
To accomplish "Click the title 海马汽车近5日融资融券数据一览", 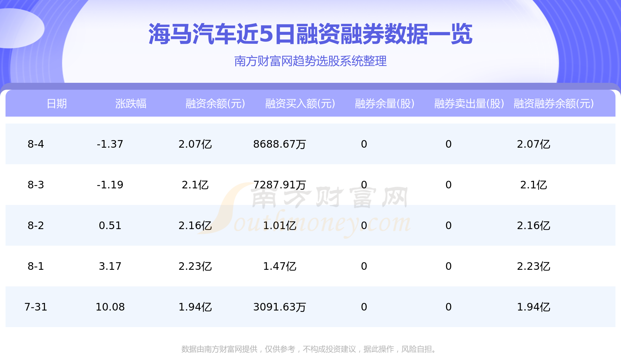I will point(310,34).
